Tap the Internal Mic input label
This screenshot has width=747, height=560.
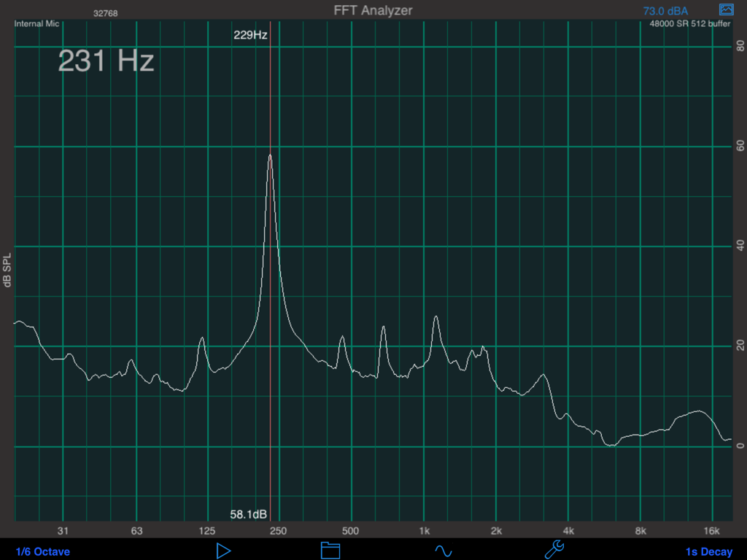click(x=36, y=24)
